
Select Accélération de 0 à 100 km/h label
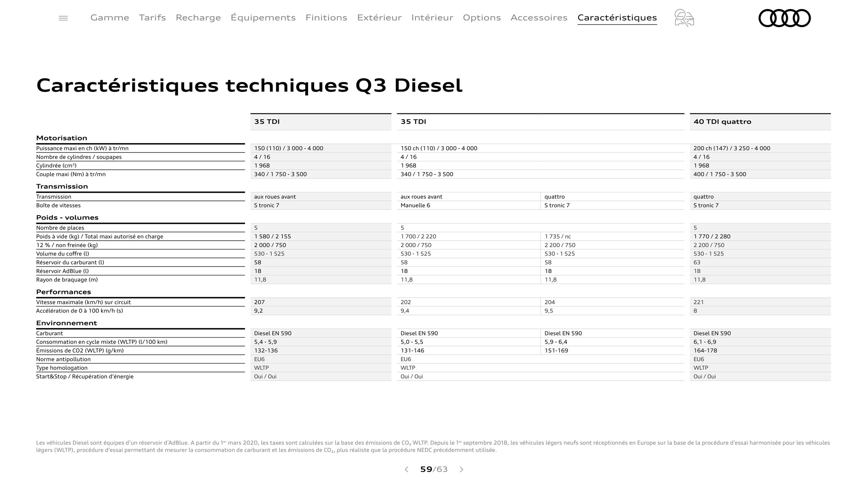(x=79, y=311)
